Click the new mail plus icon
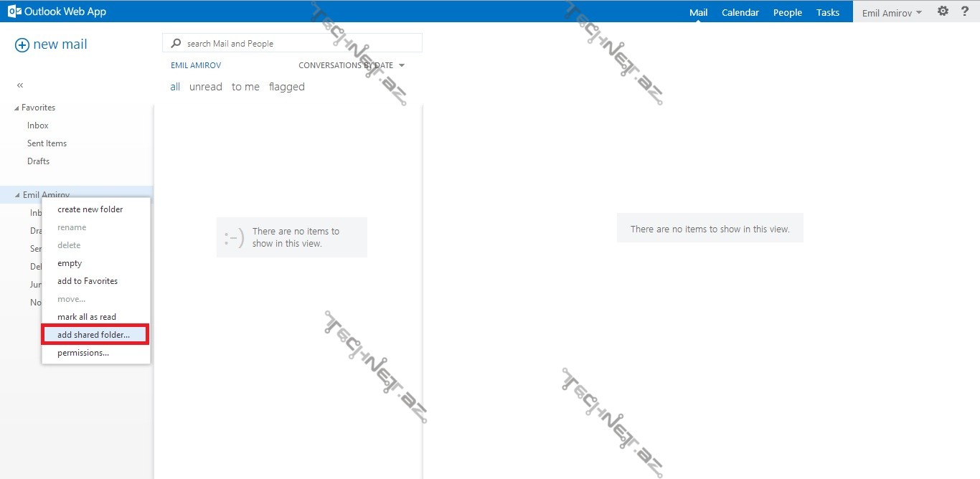This screenshot has height=479, width=980. [22, 44]
